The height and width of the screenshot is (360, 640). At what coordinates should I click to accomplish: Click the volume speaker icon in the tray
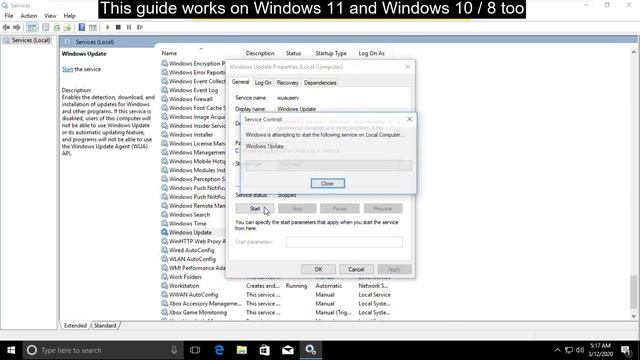click(580, 350)
